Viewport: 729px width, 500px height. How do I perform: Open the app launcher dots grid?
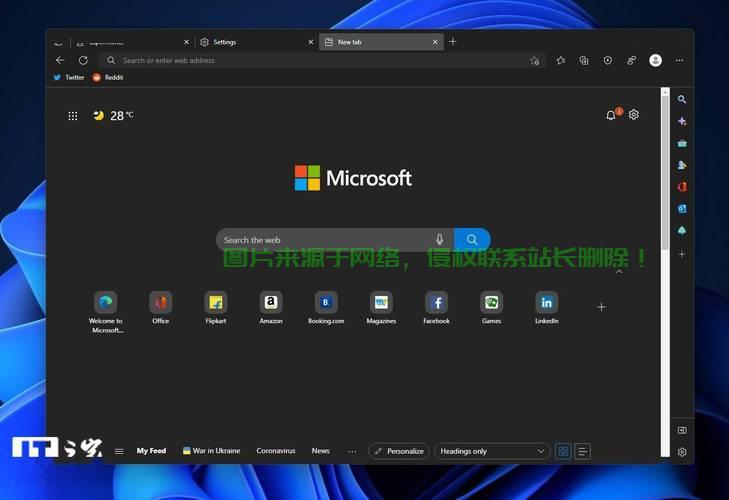click(73, 116)
